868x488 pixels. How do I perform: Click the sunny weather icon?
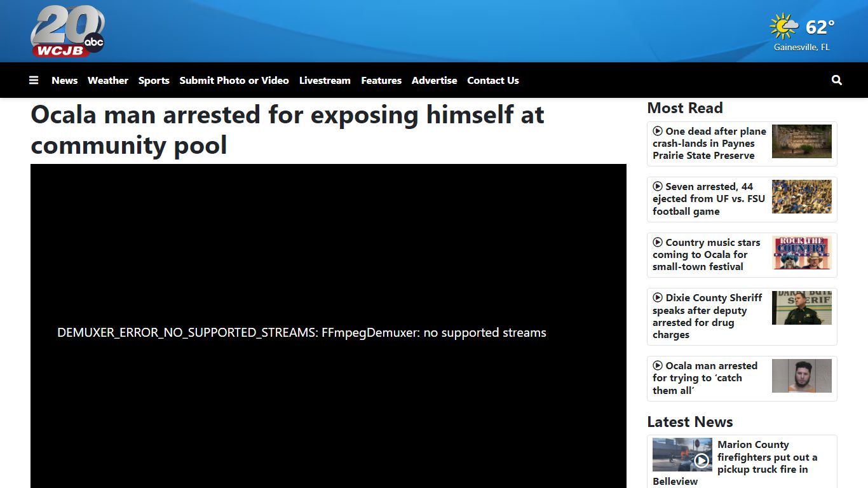pyautogui.click(x=784, y=27)
